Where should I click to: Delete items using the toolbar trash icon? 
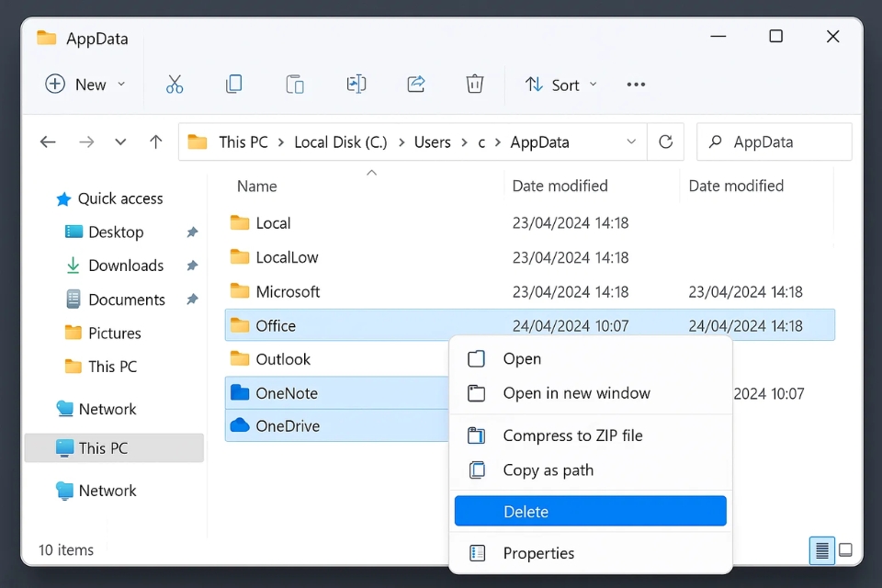[475, 84]
